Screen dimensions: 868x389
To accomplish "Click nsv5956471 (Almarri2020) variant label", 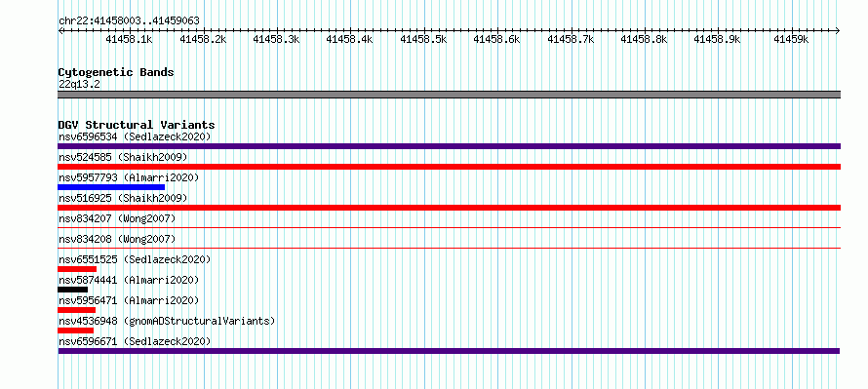I will [129, 300].
